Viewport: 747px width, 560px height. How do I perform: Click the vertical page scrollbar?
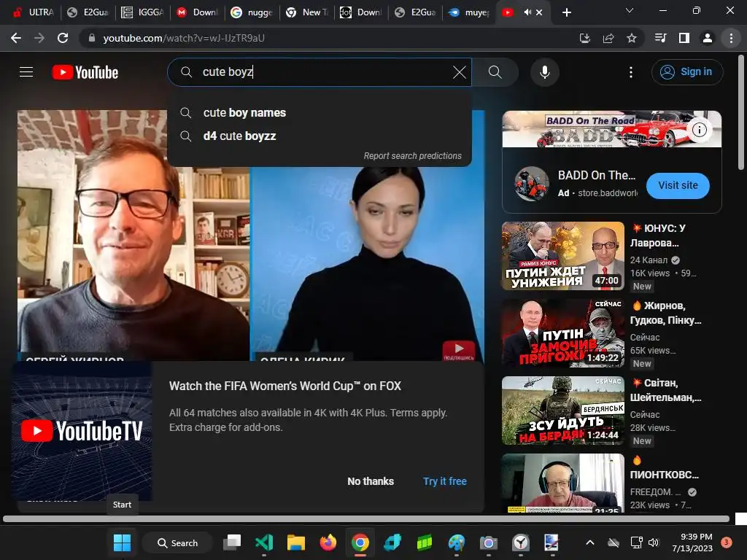[741, 113]
